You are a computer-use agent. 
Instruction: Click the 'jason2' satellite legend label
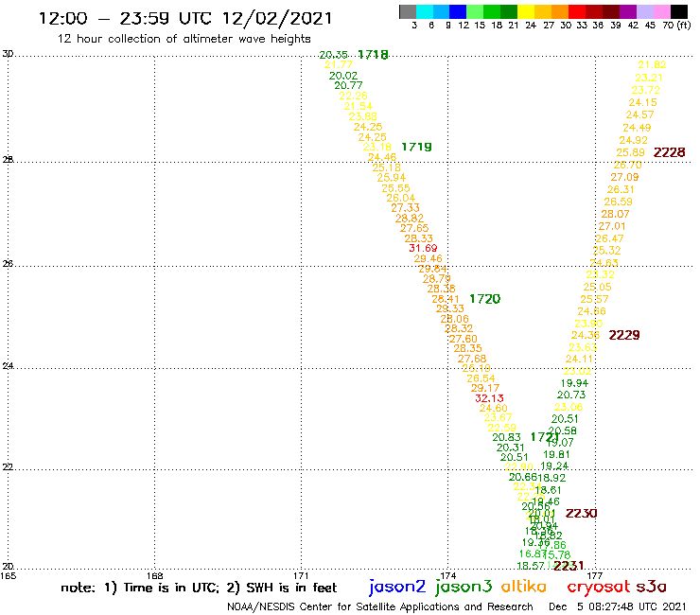pyautogui.click(x=397, y=587)
